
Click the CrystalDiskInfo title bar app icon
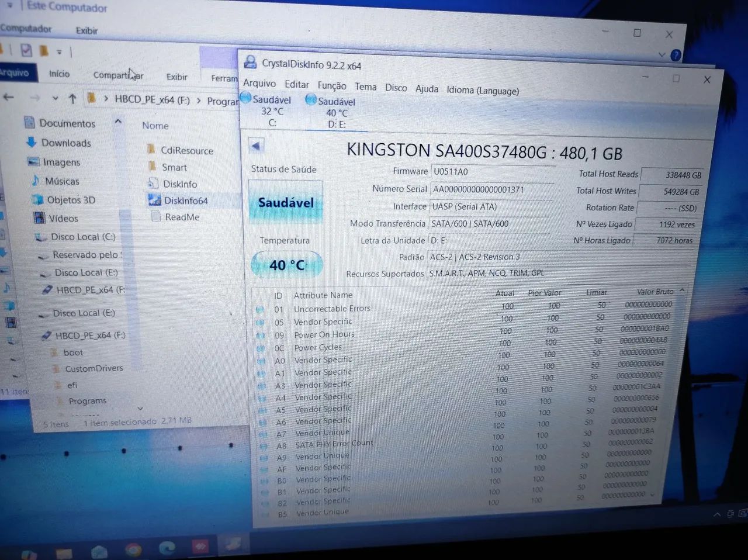click(x=250, y=62)
